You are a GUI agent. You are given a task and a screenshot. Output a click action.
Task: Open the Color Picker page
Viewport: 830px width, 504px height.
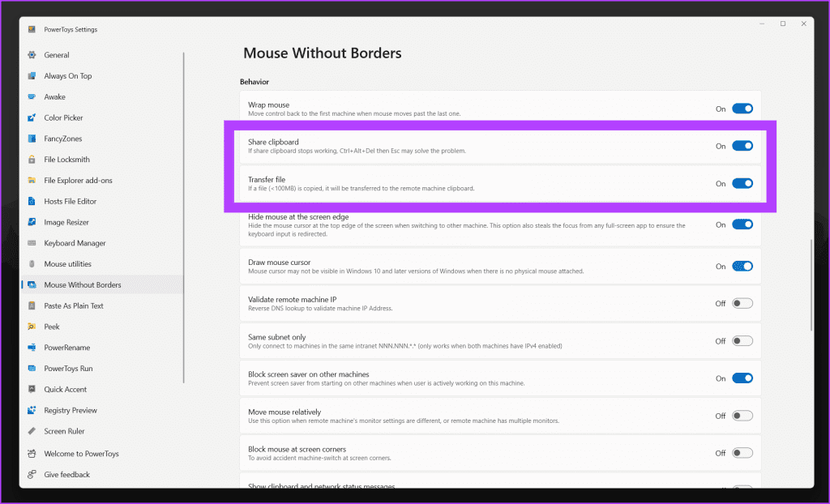point(102,117)
